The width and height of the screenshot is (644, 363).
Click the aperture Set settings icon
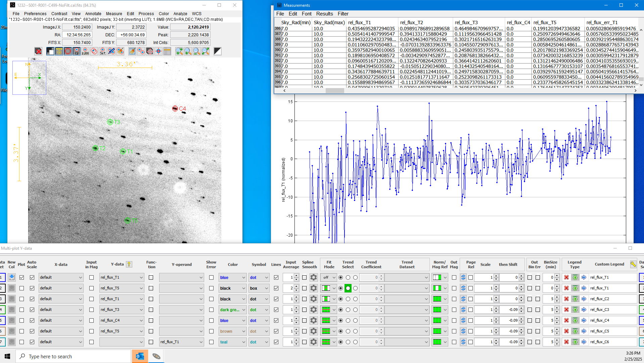tap(102, 51)
